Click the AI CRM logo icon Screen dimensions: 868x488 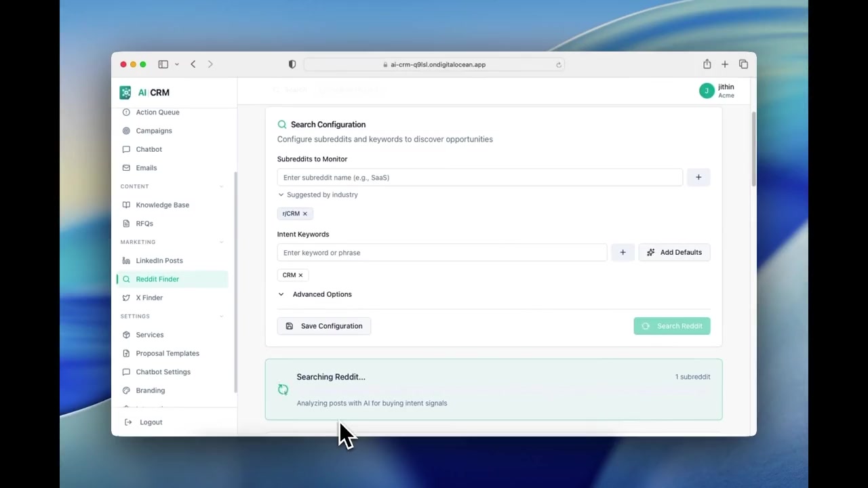click(125, 93)
